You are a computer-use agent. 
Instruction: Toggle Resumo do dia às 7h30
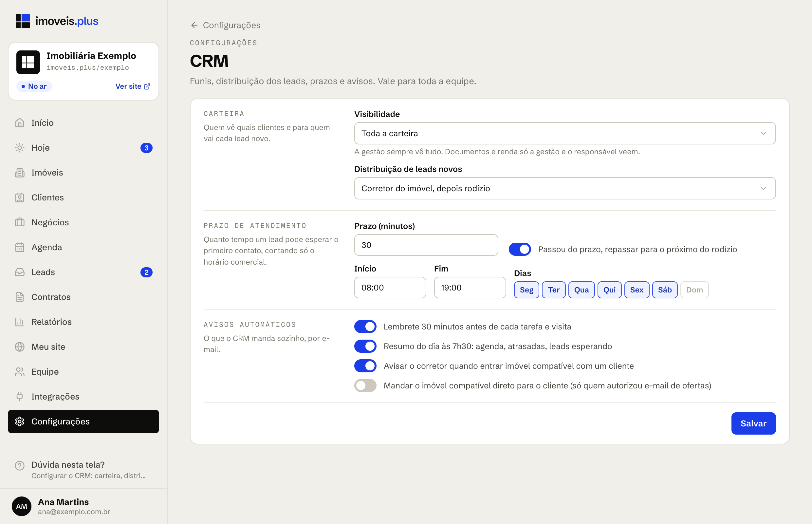(x=365, y=346)
